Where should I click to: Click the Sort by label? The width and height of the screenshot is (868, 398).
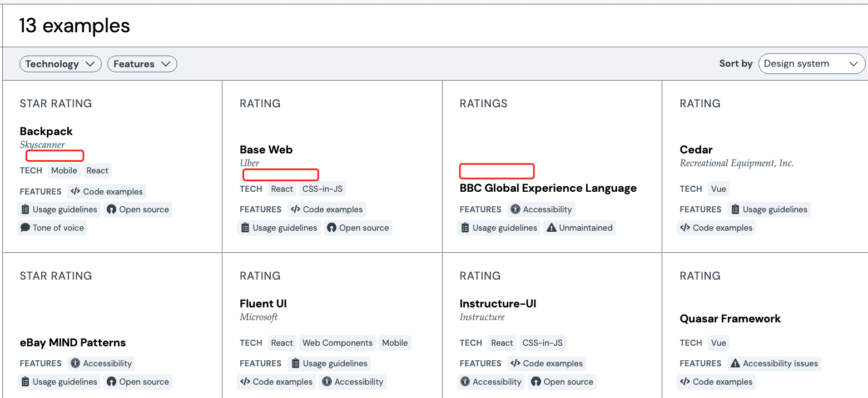click(x=736, y=64)
